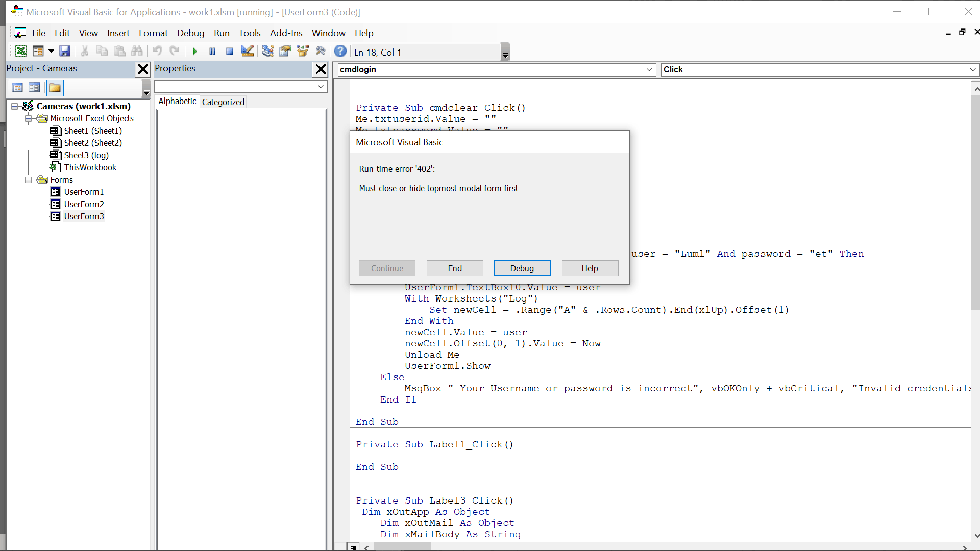Open the cmdlogin object dropdown
Viewport: 980px width, 551px height.
[x=649, y=69]
